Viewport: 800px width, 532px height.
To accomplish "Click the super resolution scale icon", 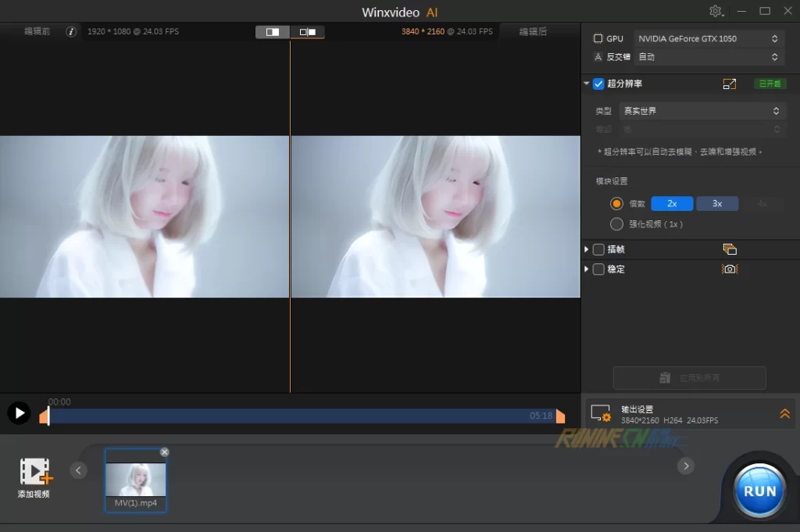I will 729,84.
